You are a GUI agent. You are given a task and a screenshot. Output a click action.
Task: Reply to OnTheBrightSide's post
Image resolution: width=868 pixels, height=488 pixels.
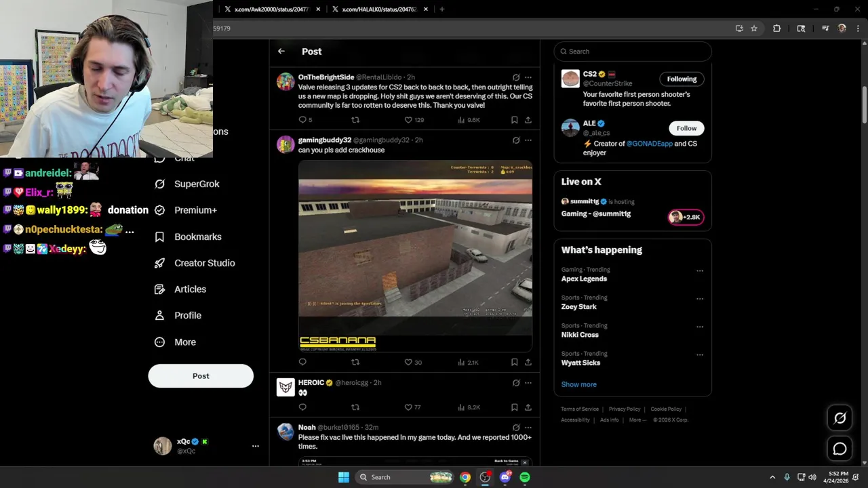pyautogui.click(x=302, y=120)
